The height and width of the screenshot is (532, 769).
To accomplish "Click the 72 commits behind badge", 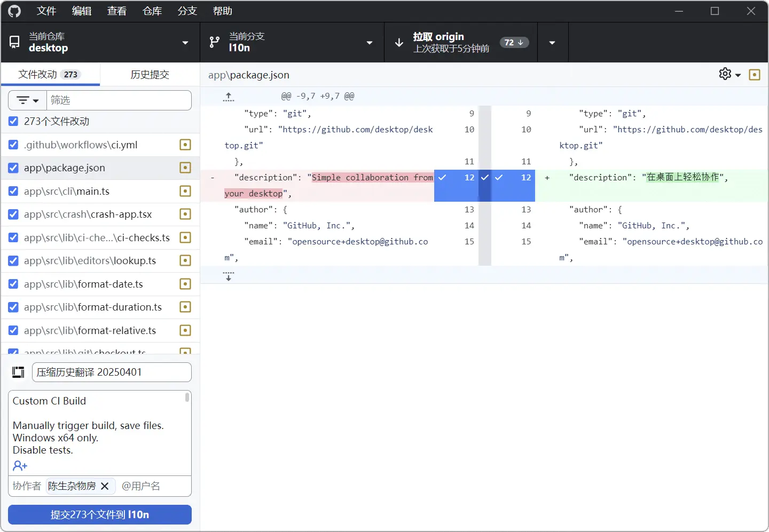I will click(x=514, y=43).
